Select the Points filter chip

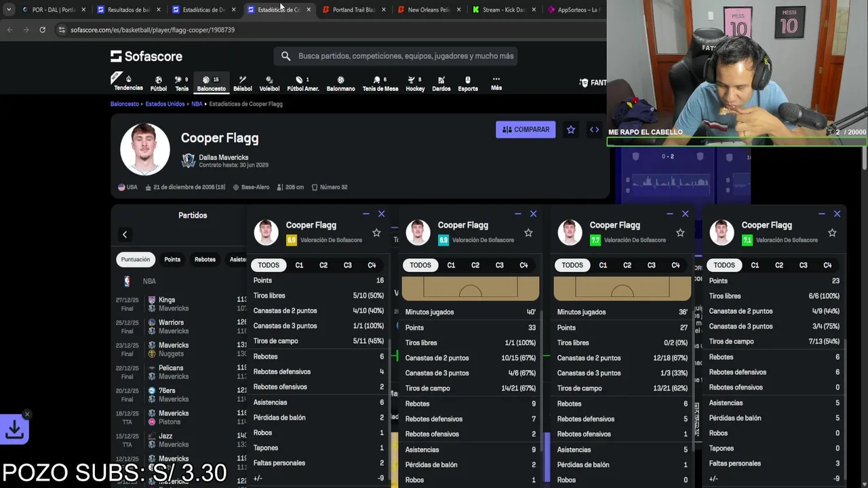pos(172,260)
